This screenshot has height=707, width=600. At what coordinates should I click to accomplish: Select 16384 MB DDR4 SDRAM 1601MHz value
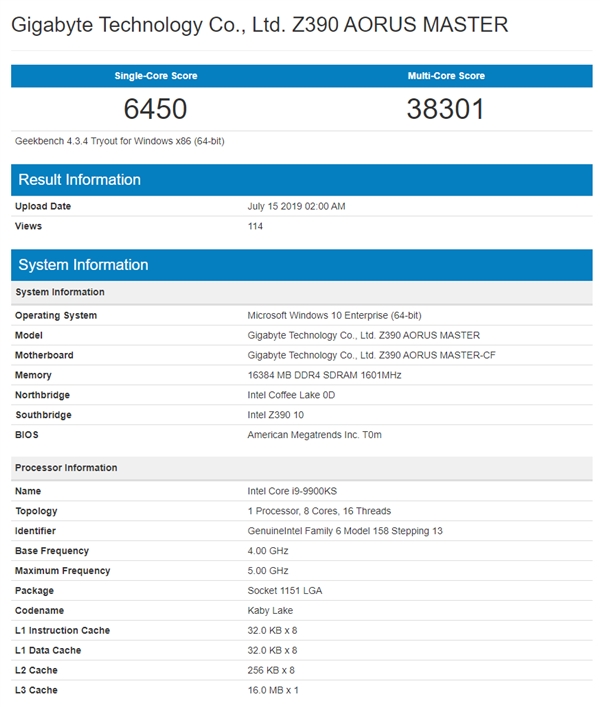pyautogui.click(x=324, y=375)
